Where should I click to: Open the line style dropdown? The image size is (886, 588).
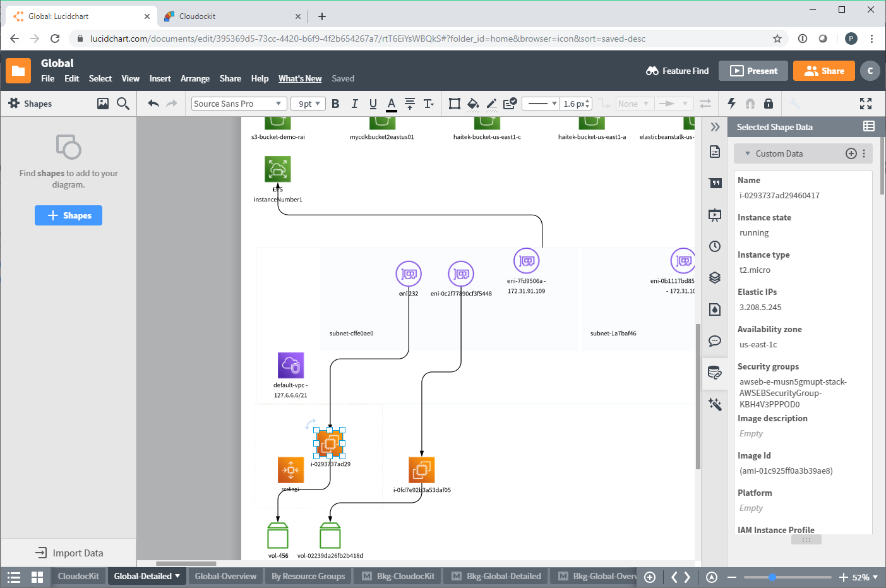coord(540,103)
